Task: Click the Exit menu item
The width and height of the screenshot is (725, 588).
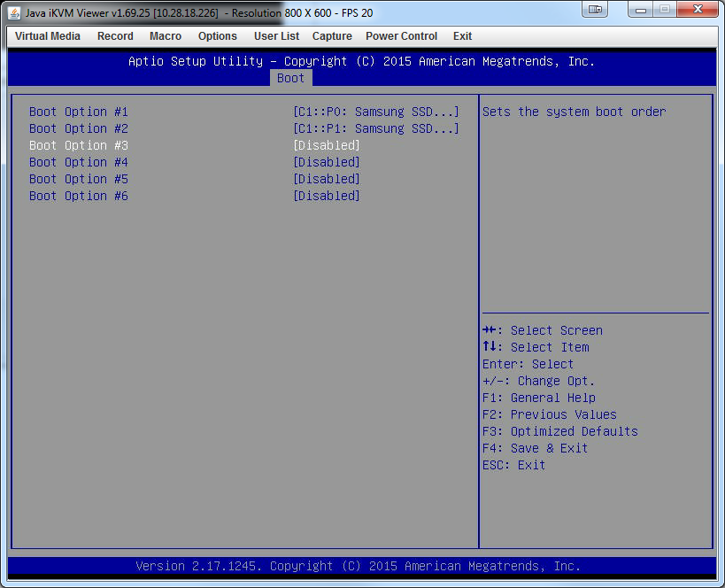Action: pyautogui.click(x=462, y=36)
